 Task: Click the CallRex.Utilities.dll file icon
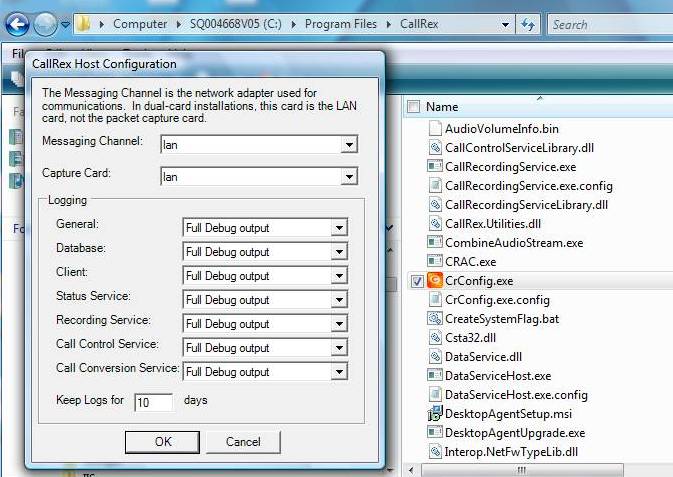point(435,223)
